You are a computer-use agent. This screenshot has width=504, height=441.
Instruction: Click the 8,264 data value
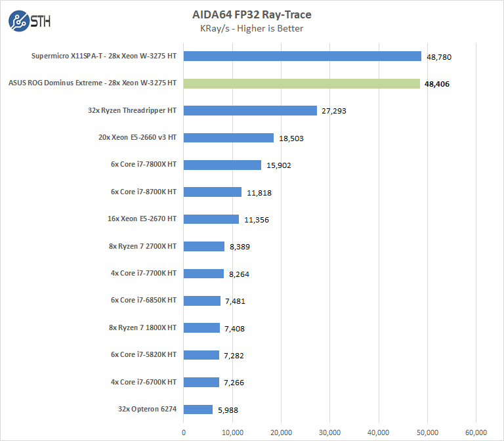tap(239, 274)
